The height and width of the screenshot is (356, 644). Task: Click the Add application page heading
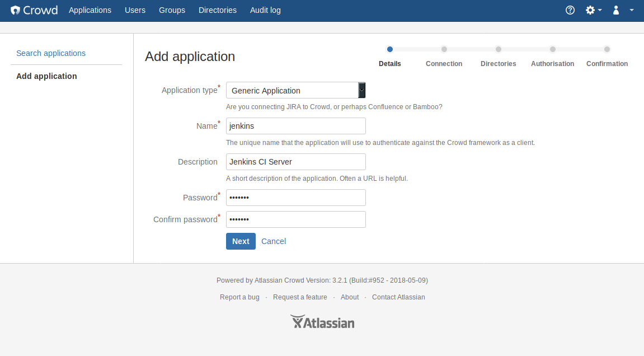tap(190, 57)
